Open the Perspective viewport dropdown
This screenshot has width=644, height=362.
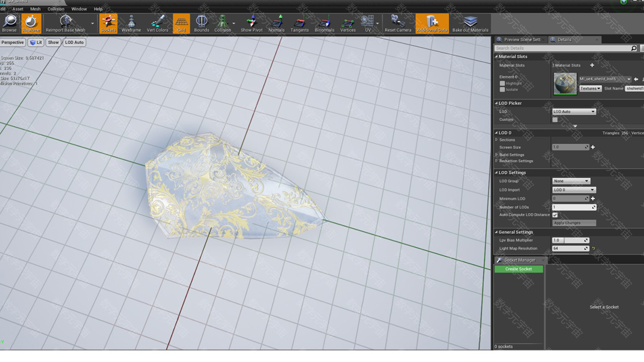point(13,42)
